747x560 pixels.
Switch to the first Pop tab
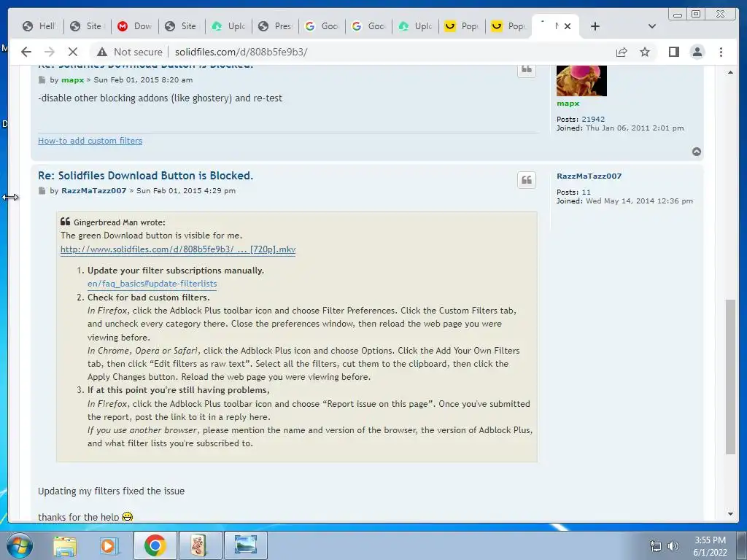pos(462,26)
